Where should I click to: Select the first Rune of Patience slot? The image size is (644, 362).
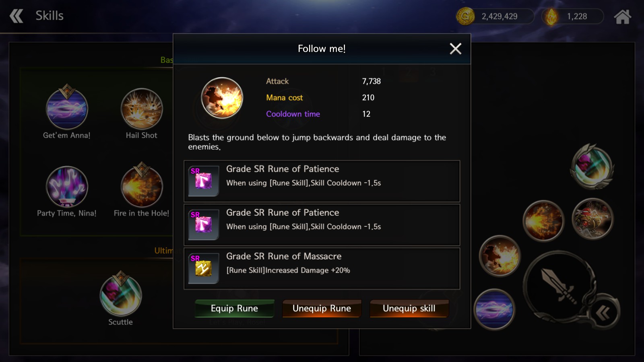tap(322, 181)
